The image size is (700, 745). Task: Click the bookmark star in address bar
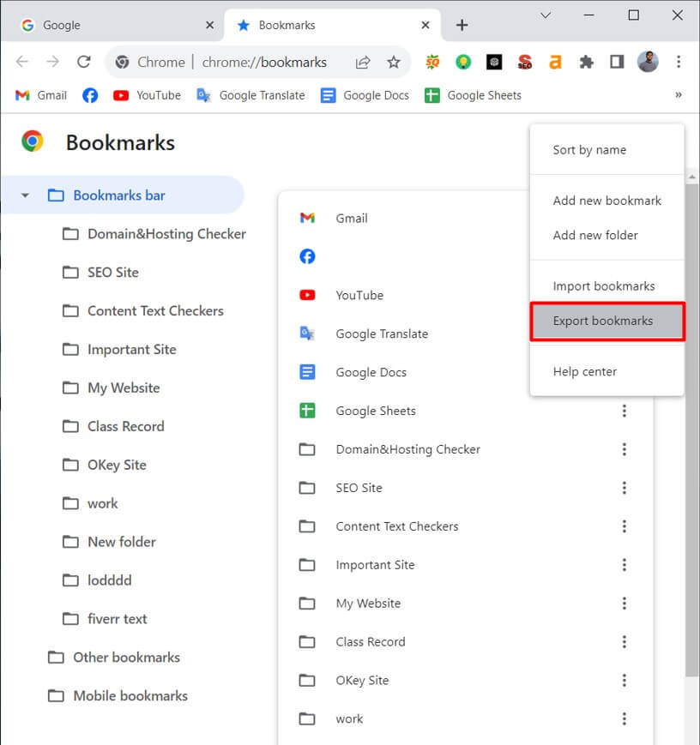click(x=393, y=62)
